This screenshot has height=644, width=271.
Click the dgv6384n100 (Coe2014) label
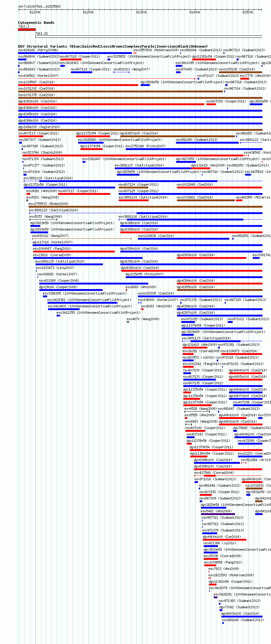click(37, 108)
